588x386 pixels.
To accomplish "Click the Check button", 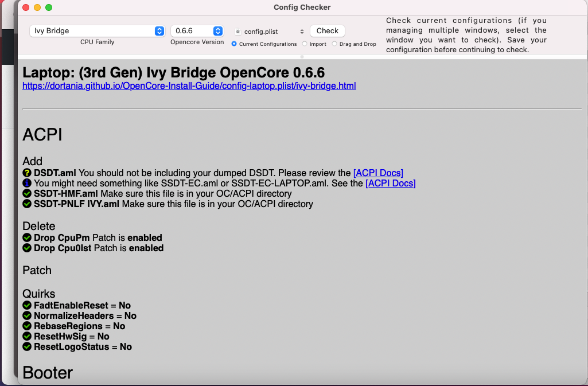I will (328, 31).
